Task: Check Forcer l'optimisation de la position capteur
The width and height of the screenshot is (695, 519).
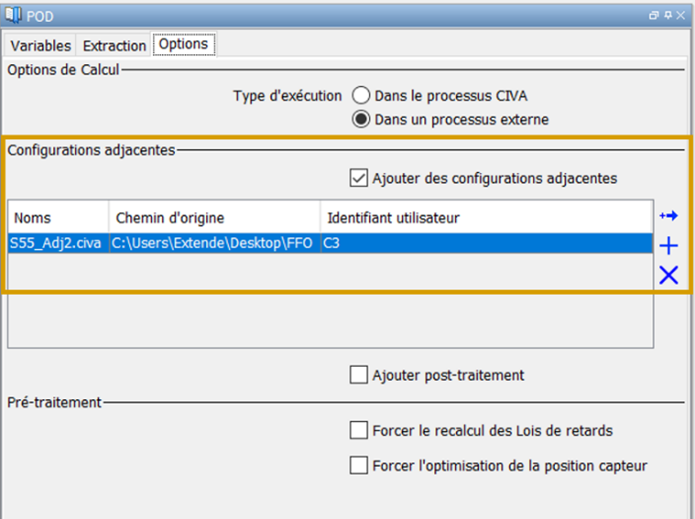Action: point(359,465)
